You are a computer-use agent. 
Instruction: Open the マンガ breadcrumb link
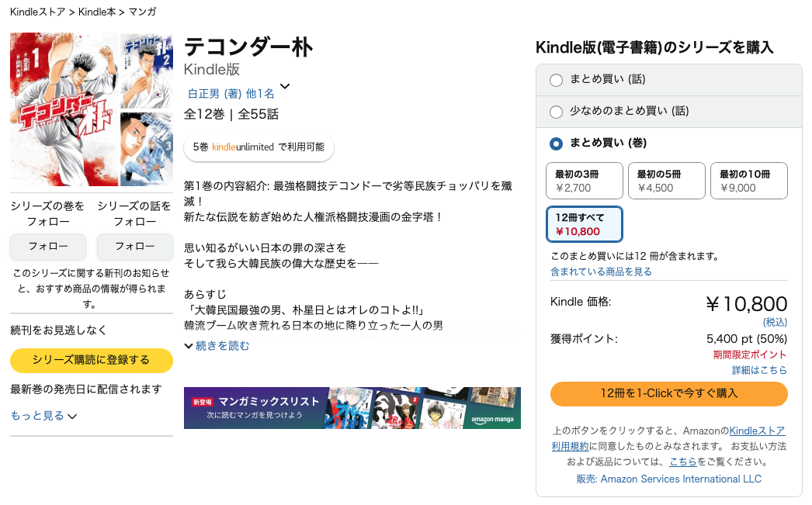pos(142,12)
